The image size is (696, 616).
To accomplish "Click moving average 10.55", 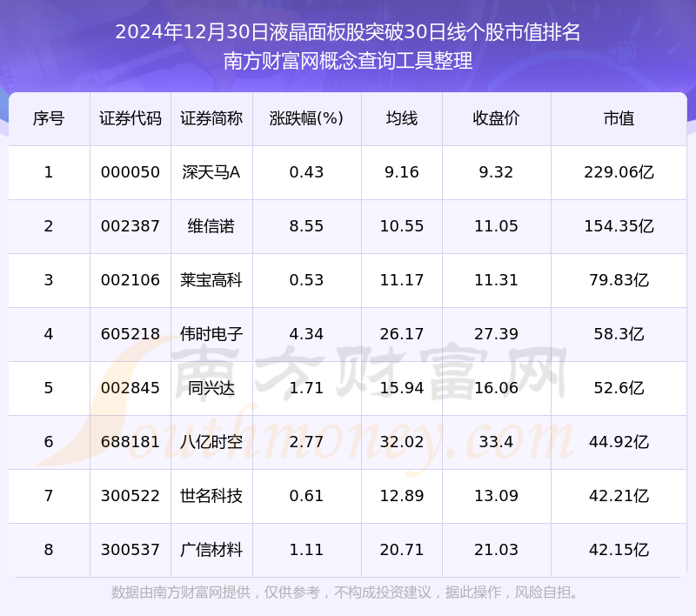I will point(402,226).
